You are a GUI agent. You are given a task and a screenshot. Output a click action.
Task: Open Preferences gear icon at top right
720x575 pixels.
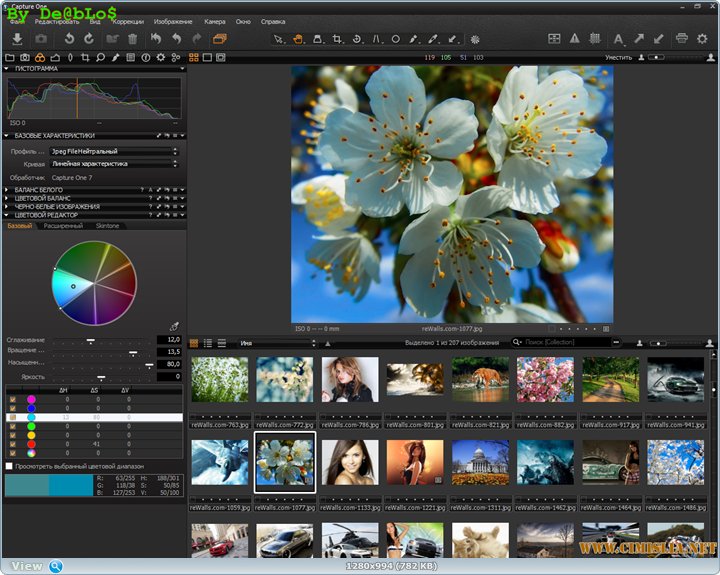pyautogui.click(x=702, y=38)
